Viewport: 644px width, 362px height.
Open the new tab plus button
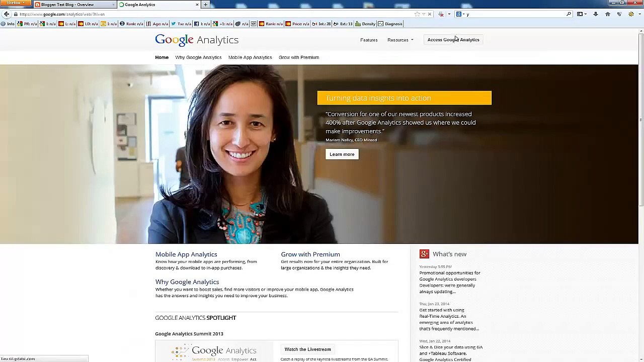pyautogui.click(x=205, y=5)
